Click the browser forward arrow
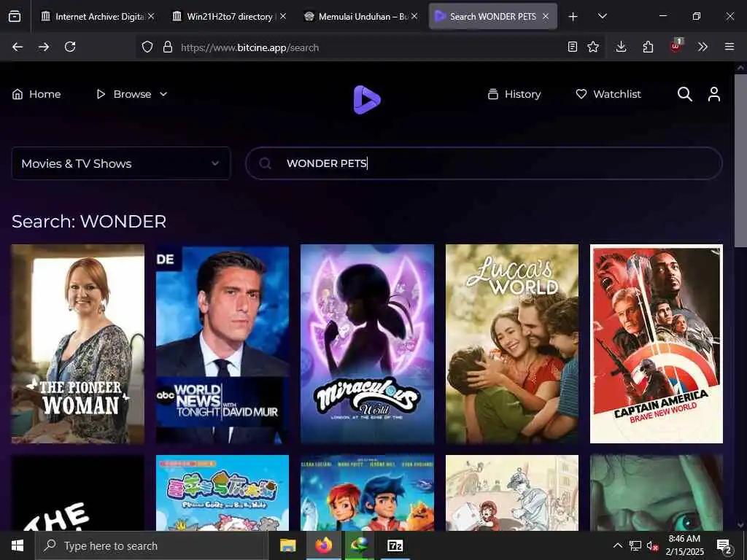This screenshot has width=747, height=560. pyautogui.click(x=44, y=47)
